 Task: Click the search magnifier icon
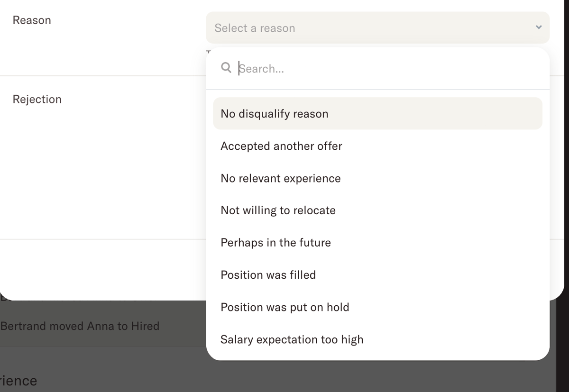[226, 68]
